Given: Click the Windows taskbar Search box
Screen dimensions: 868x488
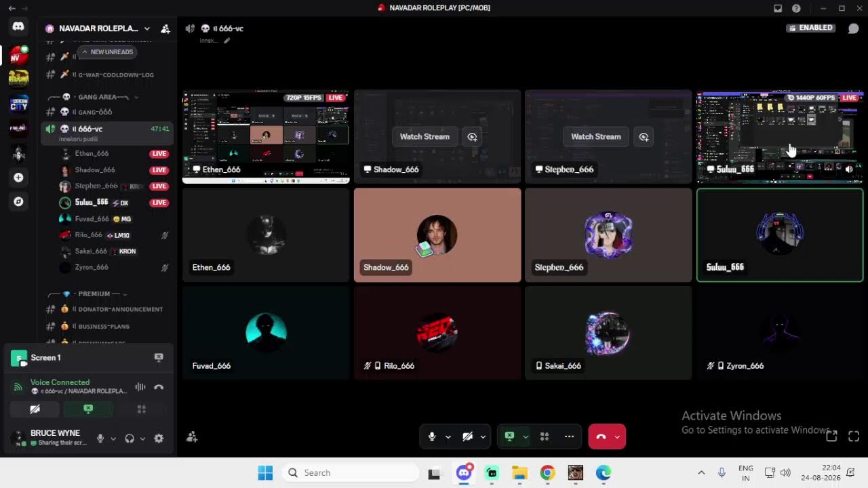Looking at the screenshot, I should 350,472.
